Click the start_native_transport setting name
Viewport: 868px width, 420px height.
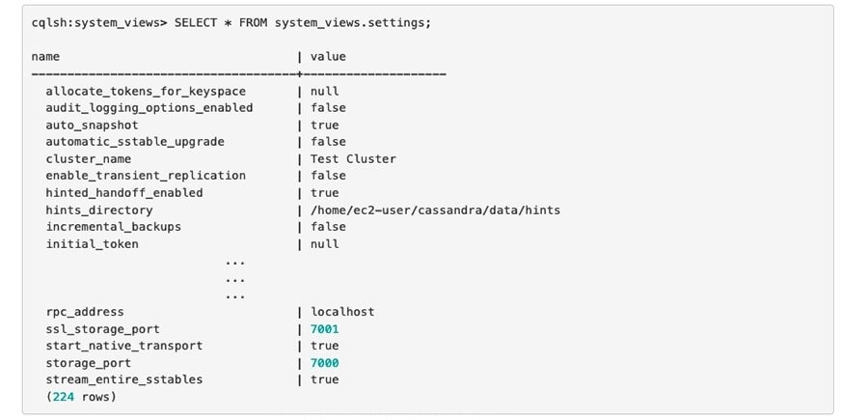pos(124,346)
